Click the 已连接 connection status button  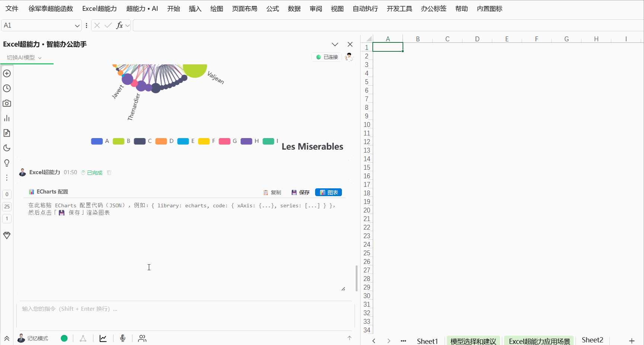pos(327,57)
